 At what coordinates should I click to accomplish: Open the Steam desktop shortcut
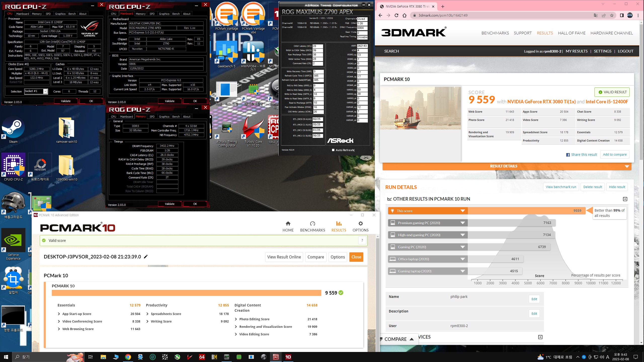tap(13, 130)
